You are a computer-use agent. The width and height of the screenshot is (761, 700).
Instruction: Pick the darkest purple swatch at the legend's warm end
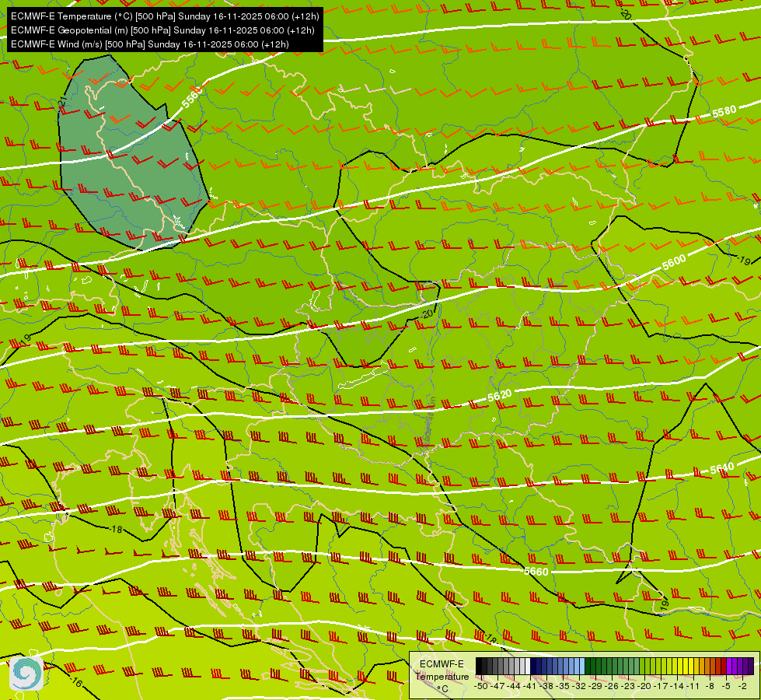pyautogui.click(x=751, y=666)
